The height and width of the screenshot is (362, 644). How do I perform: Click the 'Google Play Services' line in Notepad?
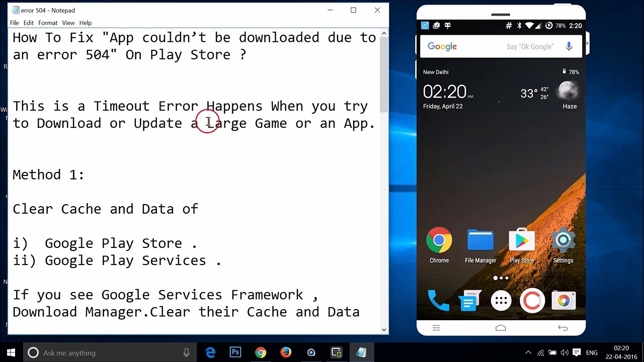tap(117, 260)
